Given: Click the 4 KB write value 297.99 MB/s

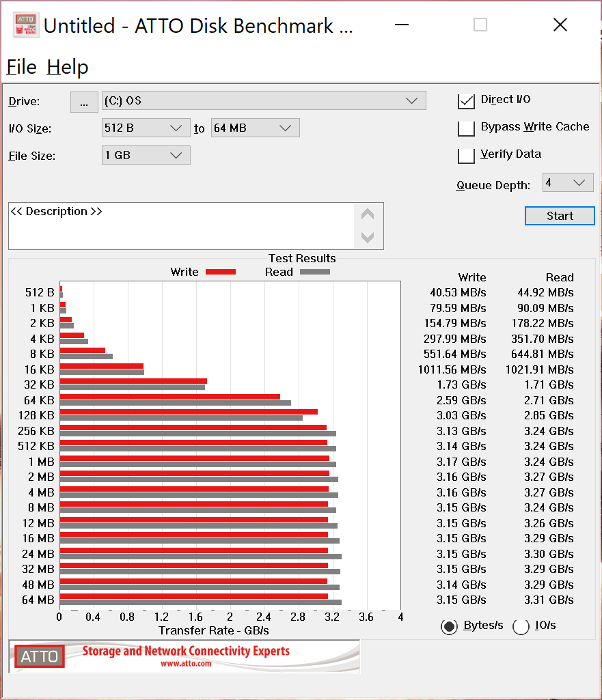Looking at the screenshot, I should click(x=454, y=339).
